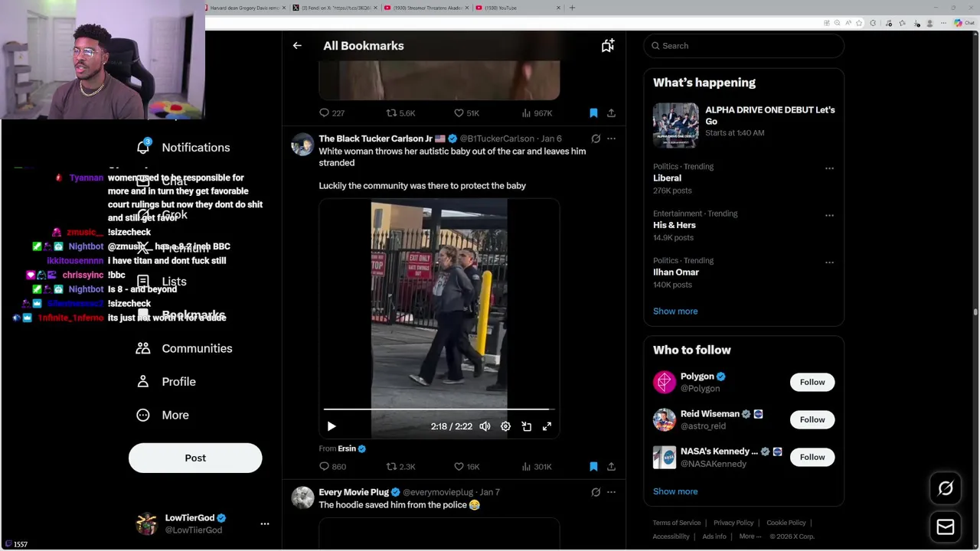The height and width of the screenshot is (551, 980).
Task: Remove bookmark on the 967K views post
Action: 593,113
